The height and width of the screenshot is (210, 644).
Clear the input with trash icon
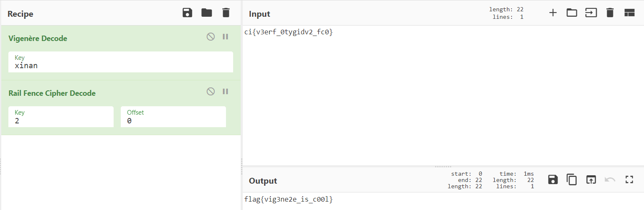click(x=610, y=13)
